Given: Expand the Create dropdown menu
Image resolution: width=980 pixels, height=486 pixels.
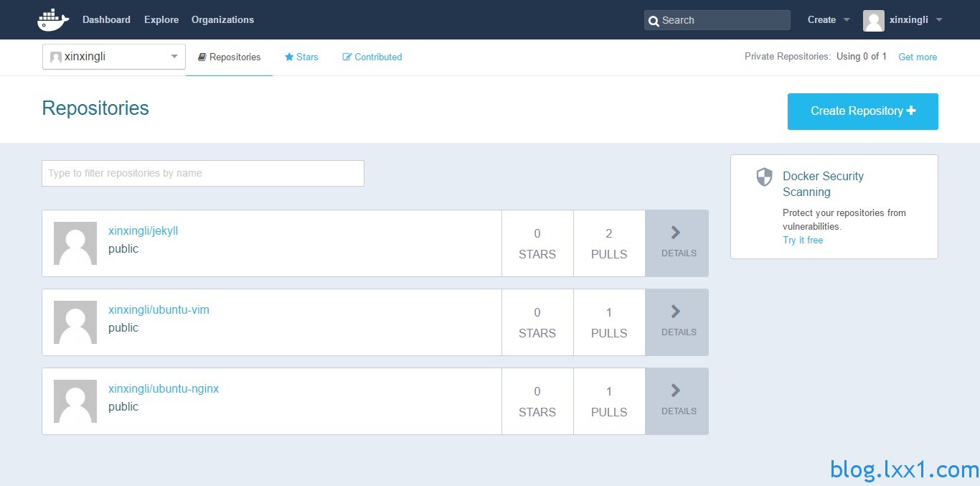Looking at the screenshot, I should point(829,20).
